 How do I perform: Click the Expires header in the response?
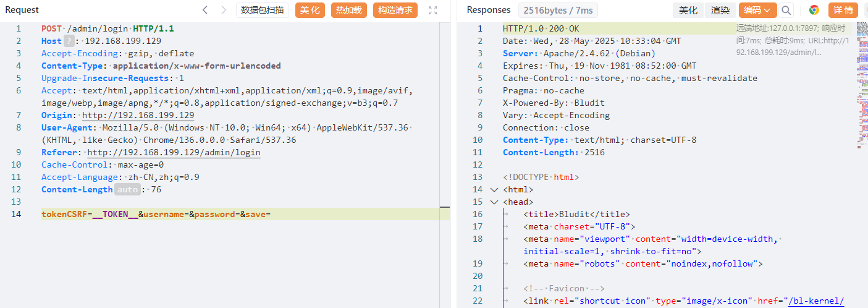click(x=599, y=66)
